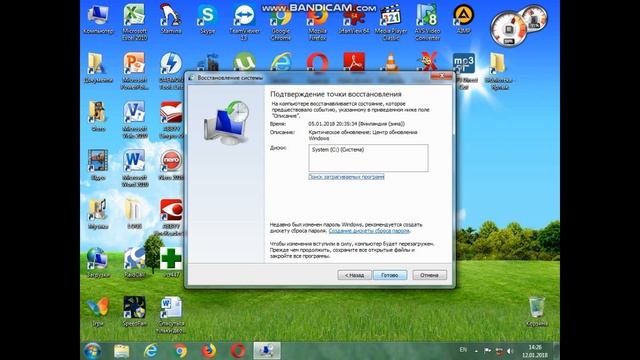Select the Opera desktop icon

tap(318, 62)
